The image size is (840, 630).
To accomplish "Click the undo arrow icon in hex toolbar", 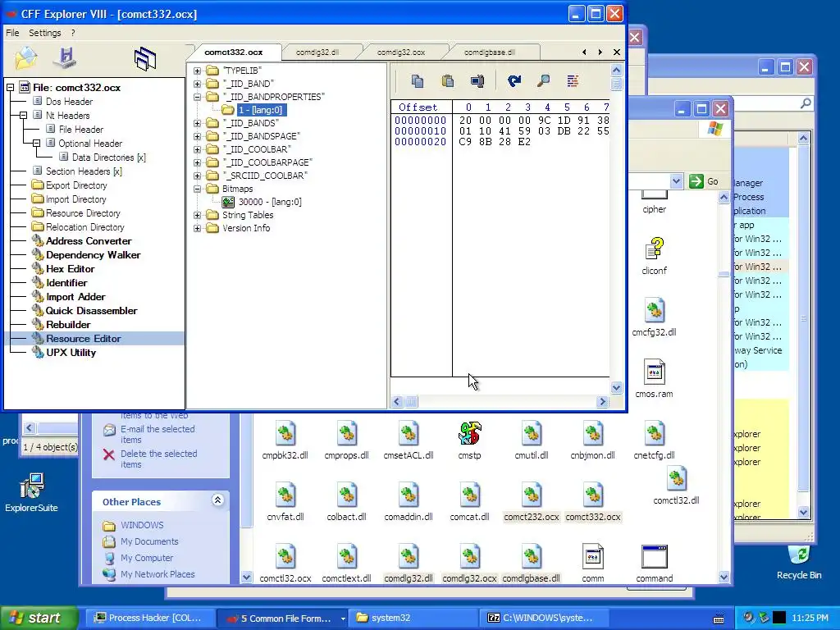I will tap(514, 81).
